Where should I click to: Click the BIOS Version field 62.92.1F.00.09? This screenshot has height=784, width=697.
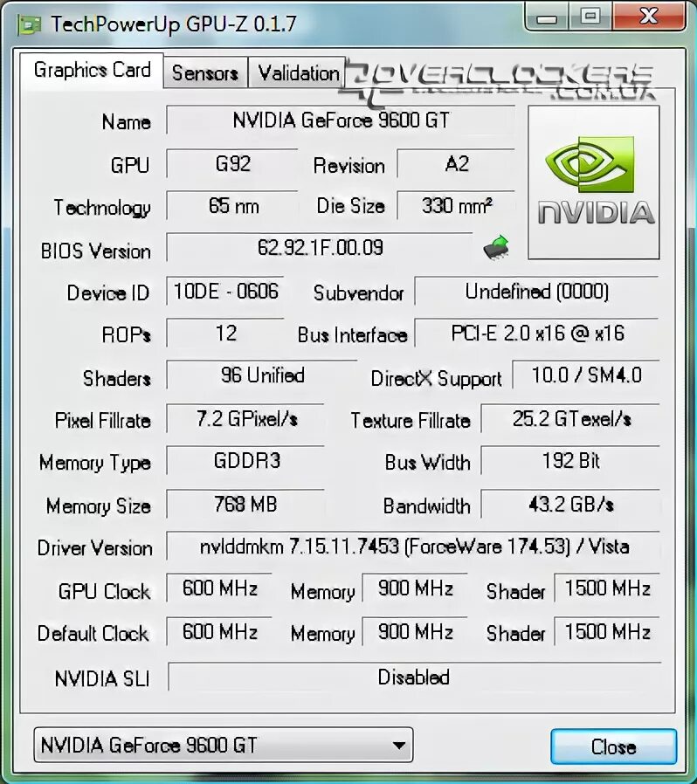(x=320, y=247)
